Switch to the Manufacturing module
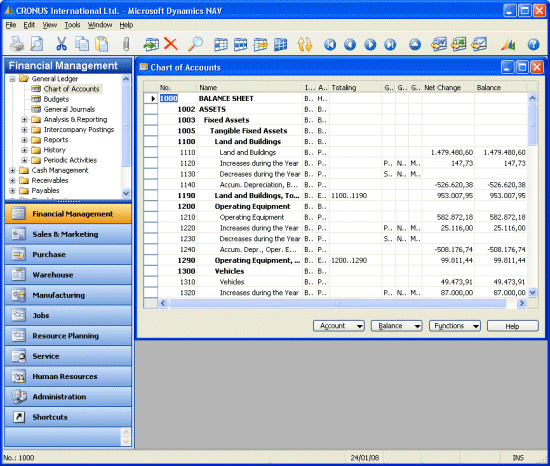This screenshot has width=550, height=466. (68, 295)
